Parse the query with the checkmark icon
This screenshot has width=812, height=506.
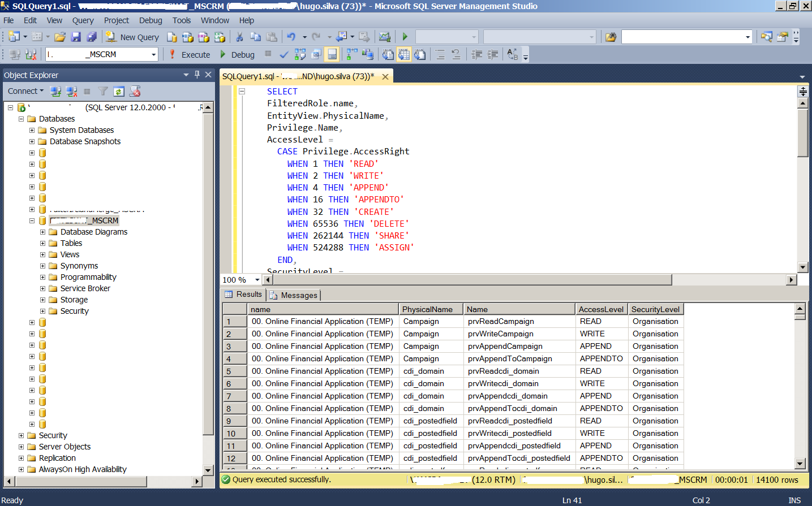tap(284, 54)
